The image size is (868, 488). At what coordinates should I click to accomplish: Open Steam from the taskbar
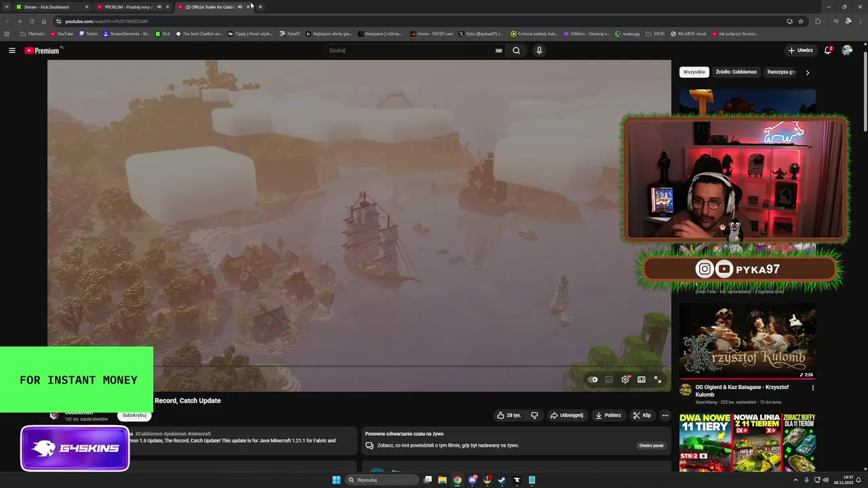(x=502, y=480)
